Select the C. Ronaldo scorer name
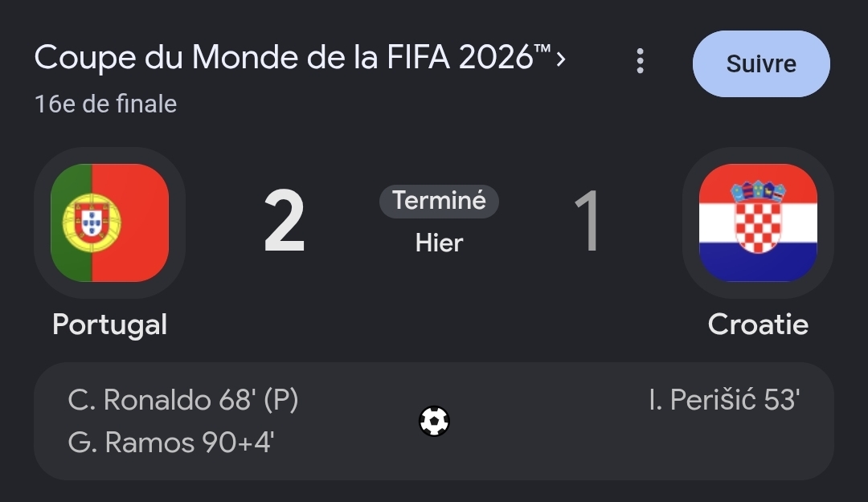 click(140, 400)
